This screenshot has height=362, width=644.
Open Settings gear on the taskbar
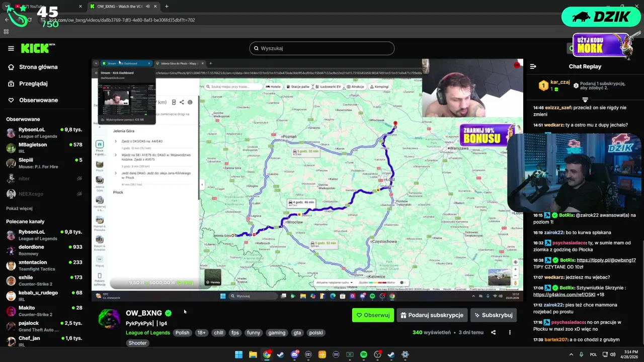[x=405, y=354]
